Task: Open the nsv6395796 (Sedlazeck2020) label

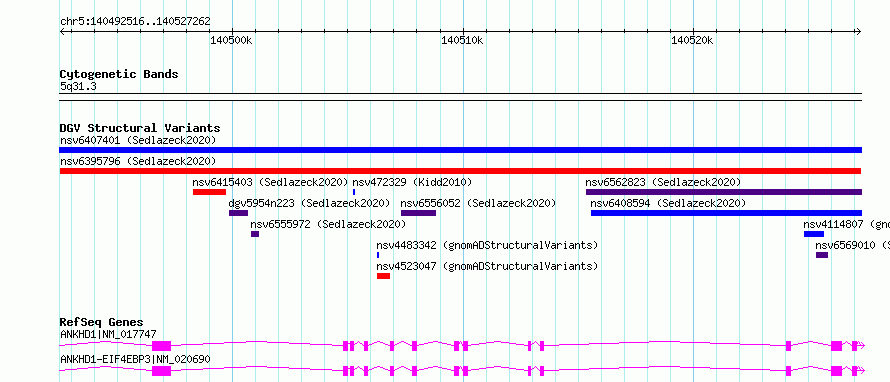Action: coord(138,161)
